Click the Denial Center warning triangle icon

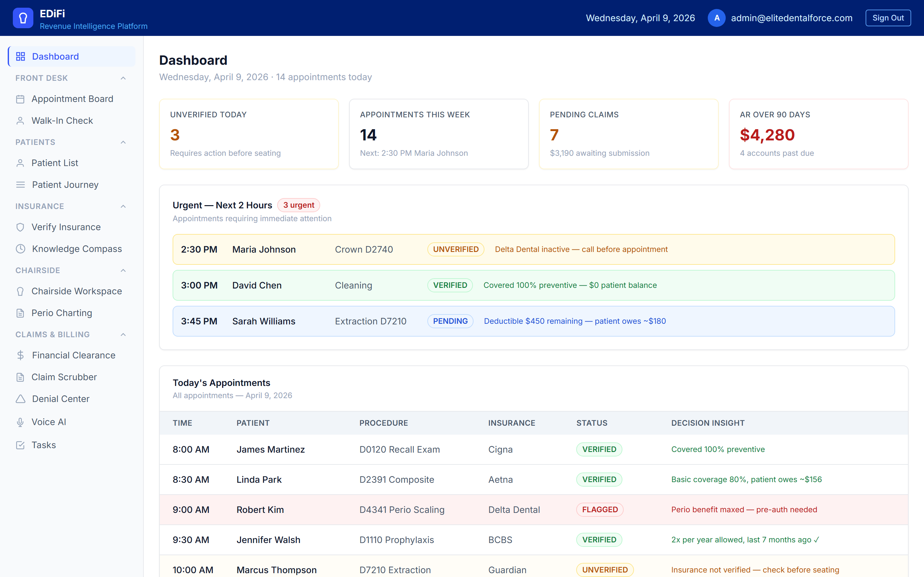coord(21,398)
